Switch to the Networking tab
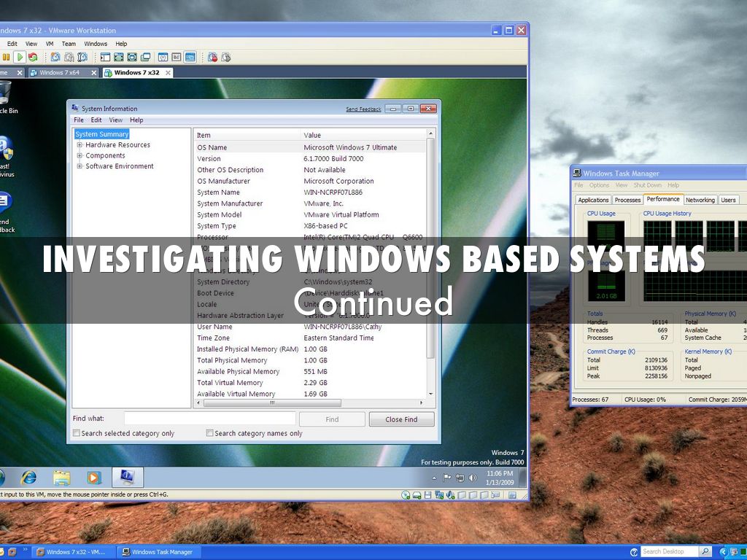 coord(700,200)
